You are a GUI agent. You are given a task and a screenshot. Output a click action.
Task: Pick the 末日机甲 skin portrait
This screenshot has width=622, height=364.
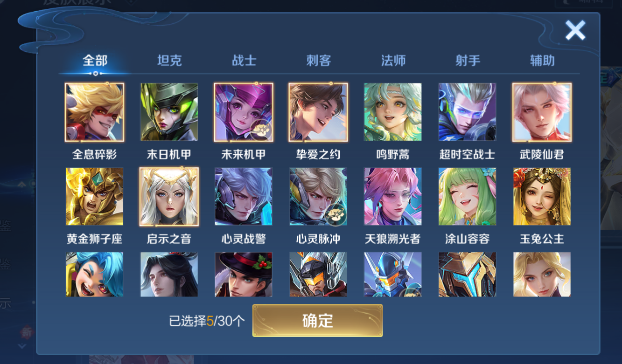point(169,112)
